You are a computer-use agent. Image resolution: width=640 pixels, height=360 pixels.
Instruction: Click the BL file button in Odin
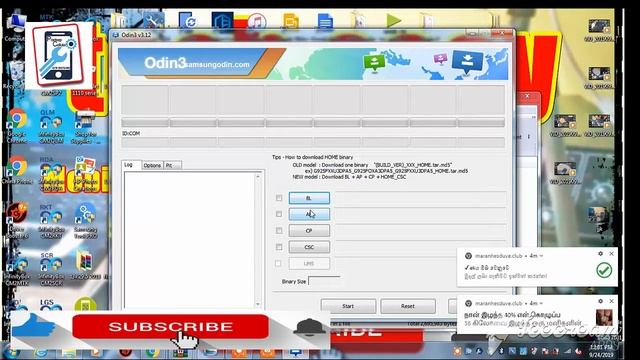pyautogui.click(x=309, y=198)
